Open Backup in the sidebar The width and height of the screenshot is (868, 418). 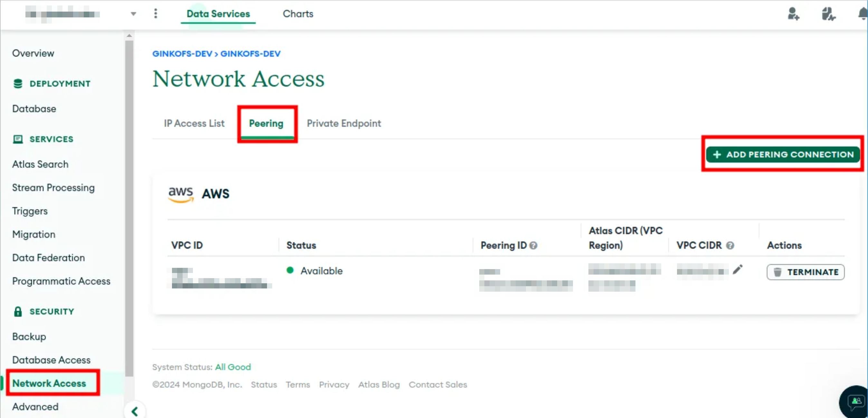tap(29, 337)
